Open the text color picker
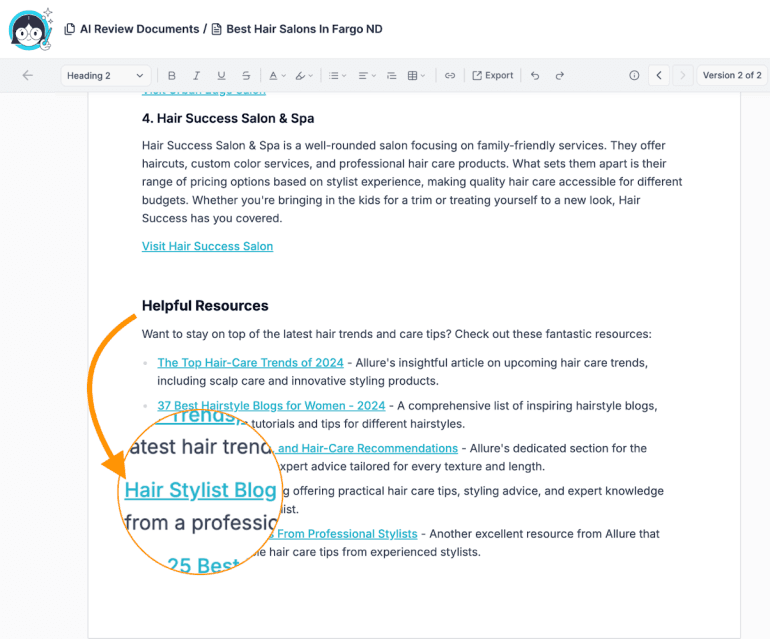The width and height of the screenshot is (770, 639). pos(277,75)
